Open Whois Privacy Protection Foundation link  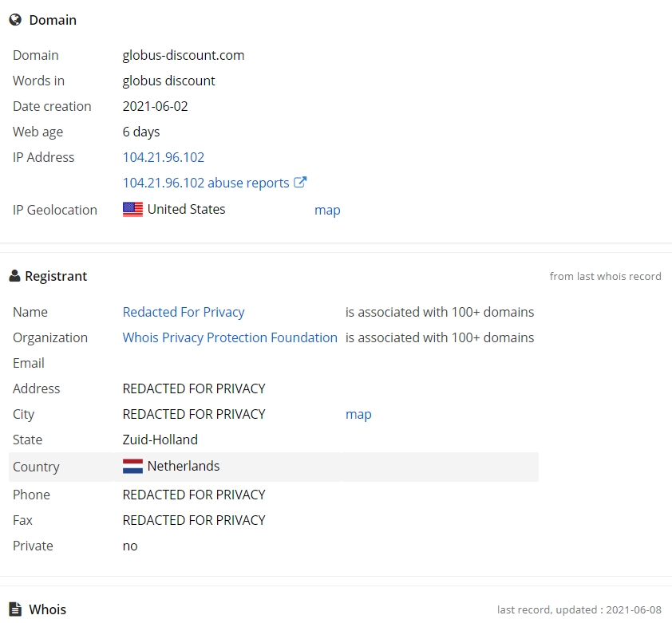click(230, 337)
